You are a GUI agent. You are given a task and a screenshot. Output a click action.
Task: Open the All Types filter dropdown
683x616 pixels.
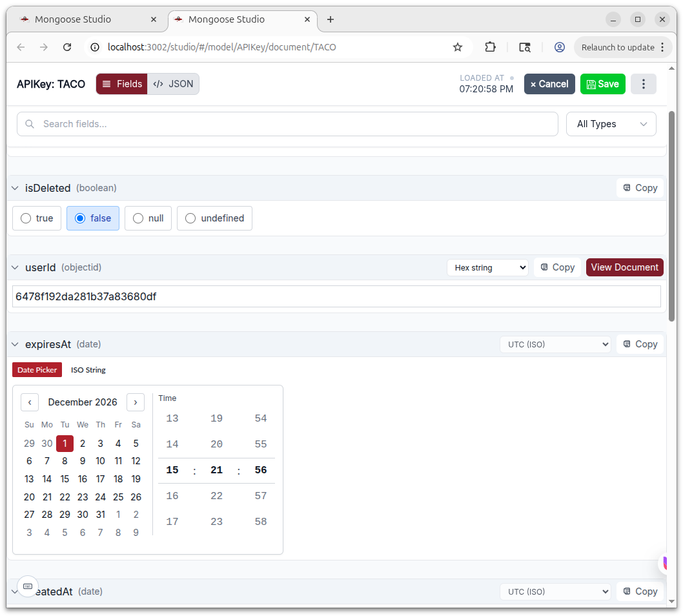click(611, 124)
